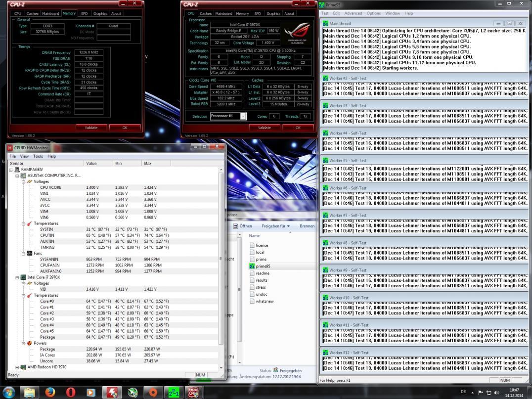Screen dimensions: 532x399
Task: Open the Advanced menu in Prime95
Action: click(x=353, y=13)
